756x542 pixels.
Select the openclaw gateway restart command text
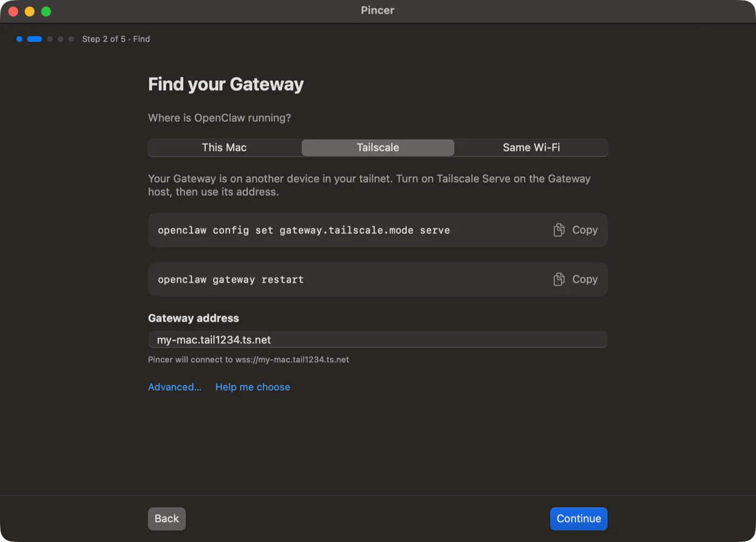[231, 280]
